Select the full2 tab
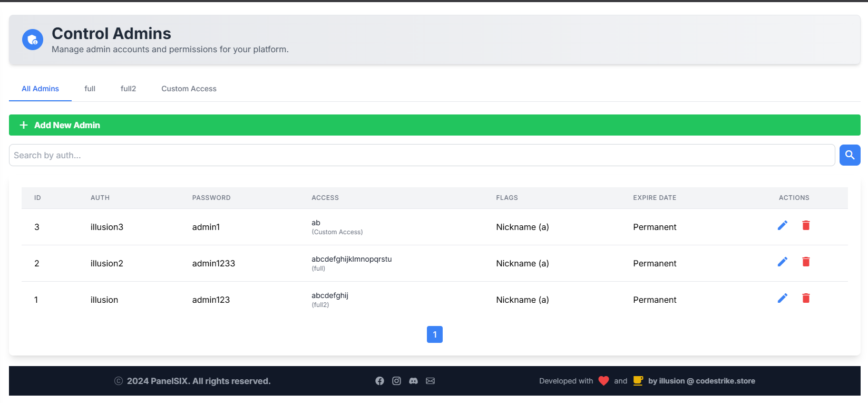Viewport: 868px width, 403px height. click(x=128, y=89)
